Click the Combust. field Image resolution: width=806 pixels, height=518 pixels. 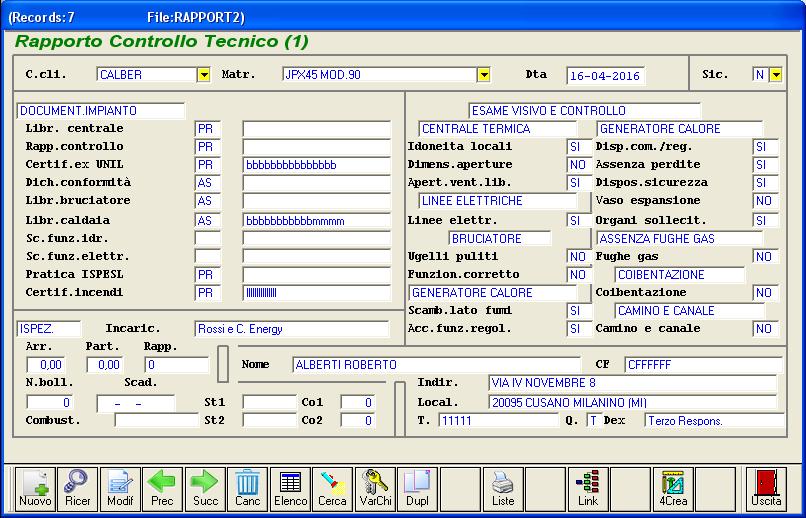(x=156, y=420)
